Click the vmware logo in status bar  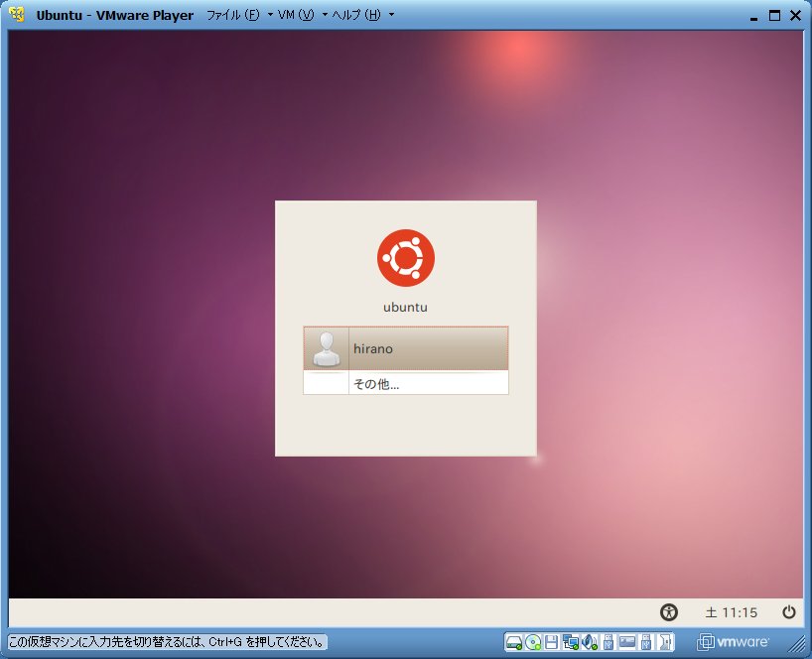pos(733,642)
